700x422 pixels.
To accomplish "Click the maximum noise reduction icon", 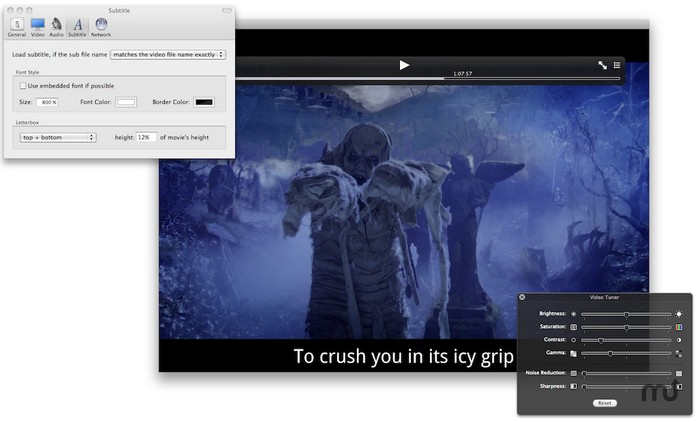I will (x=679, y=373).
